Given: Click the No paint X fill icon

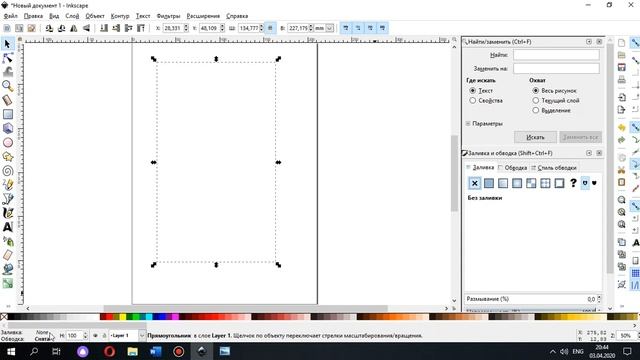Looking at the screenshot, I should pos(474,183).
